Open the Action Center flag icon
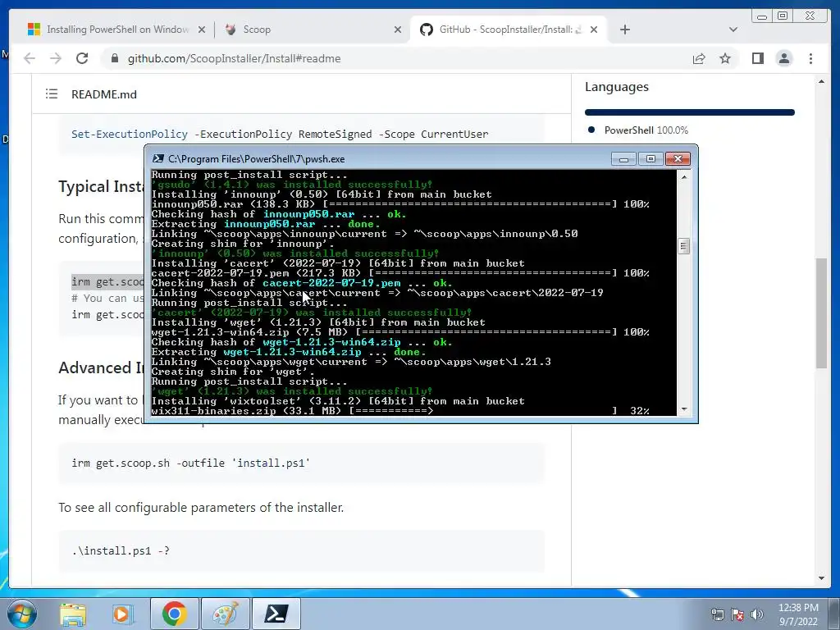 point(737,614)
